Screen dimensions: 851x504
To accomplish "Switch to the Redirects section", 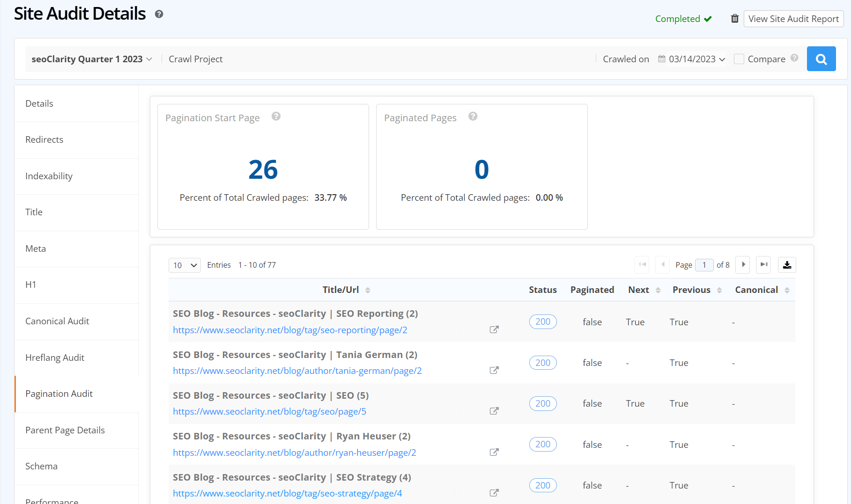I will coord(44,139).
